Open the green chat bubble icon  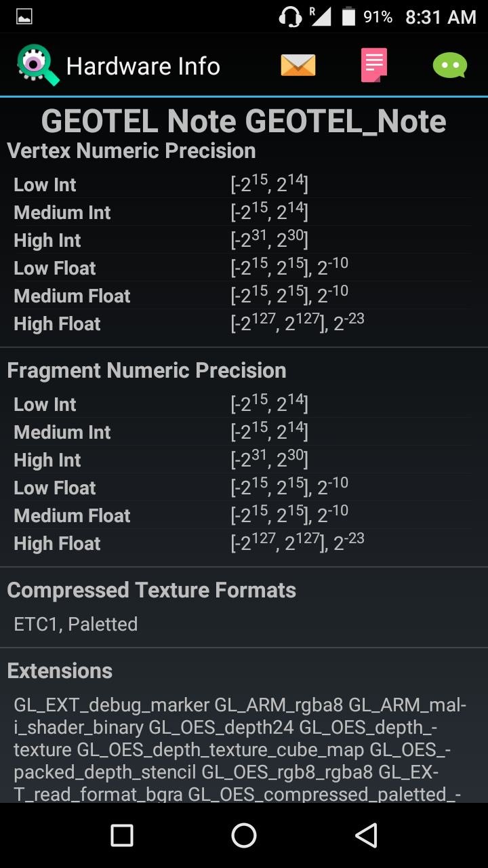pos(450,66)
